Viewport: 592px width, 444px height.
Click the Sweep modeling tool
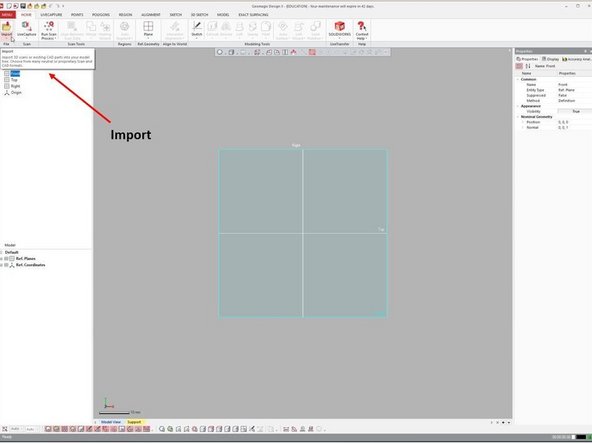(x=253, y=29)
